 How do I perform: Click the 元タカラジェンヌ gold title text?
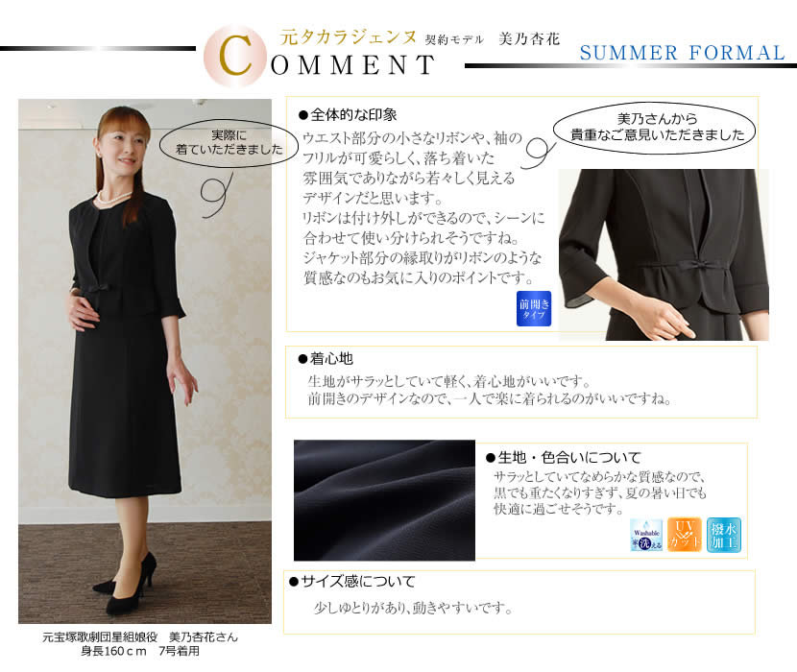(349, 37)
